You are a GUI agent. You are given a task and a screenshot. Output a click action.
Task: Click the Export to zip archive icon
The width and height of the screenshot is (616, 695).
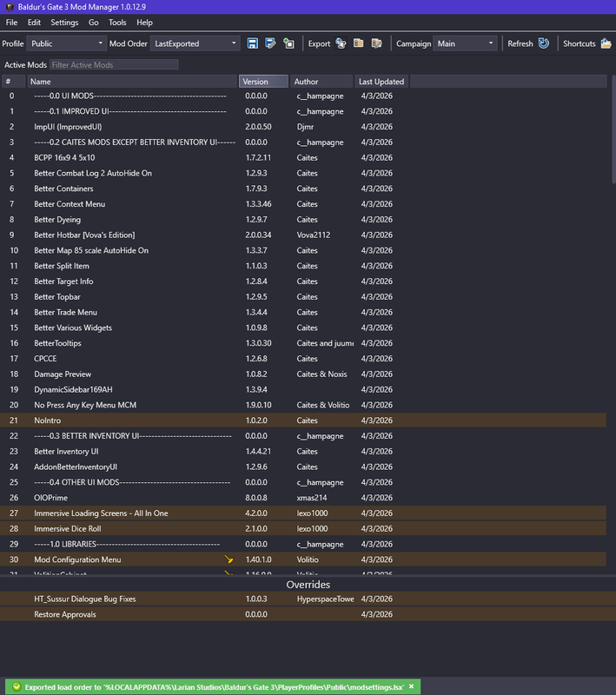pos(359,43)
